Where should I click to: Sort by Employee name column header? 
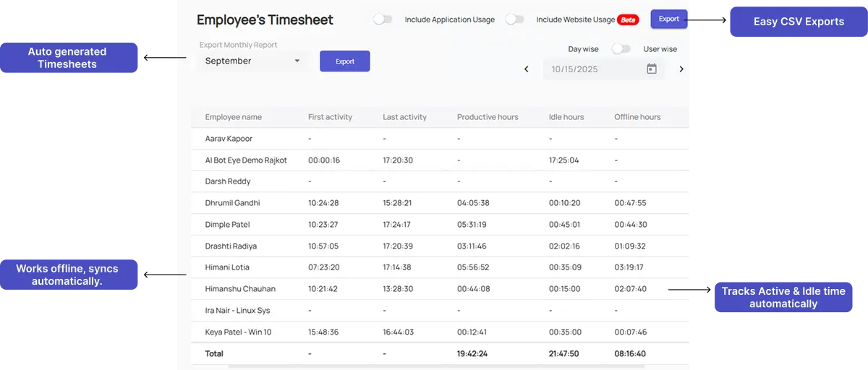click(233, 117)
